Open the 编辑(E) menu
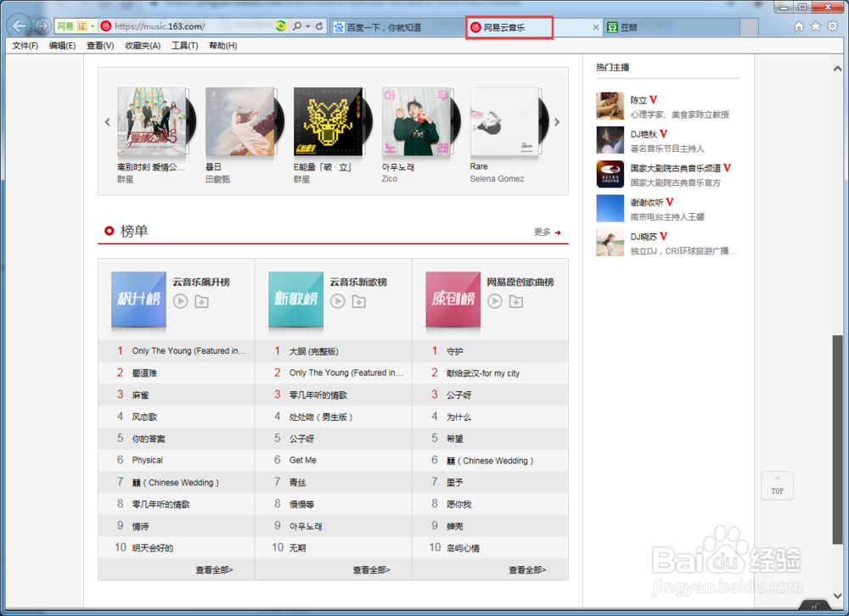Image resolution: width=849 pixels, height=616 pixels. [62, 46]
